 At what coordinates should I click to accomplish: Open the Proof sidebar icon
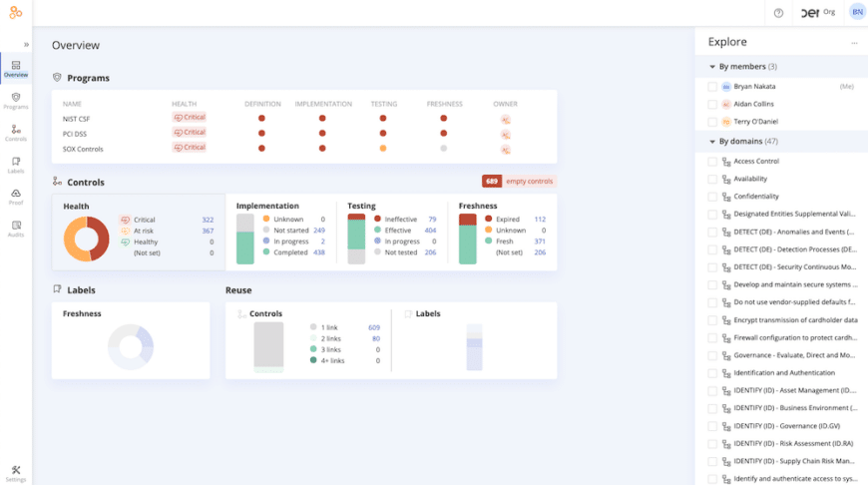click(x=15, y=196)
